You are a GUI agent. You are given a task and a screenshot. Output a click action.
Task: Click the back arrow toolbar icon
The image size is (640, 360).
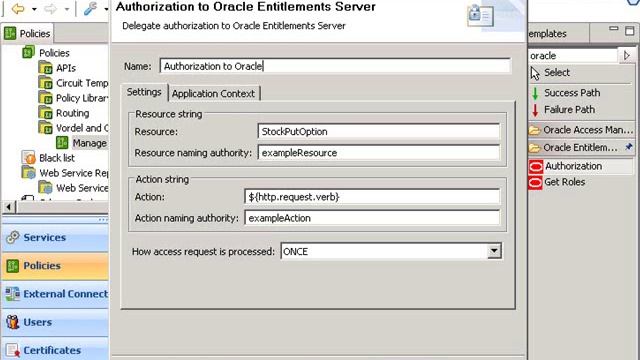[18, 9]
